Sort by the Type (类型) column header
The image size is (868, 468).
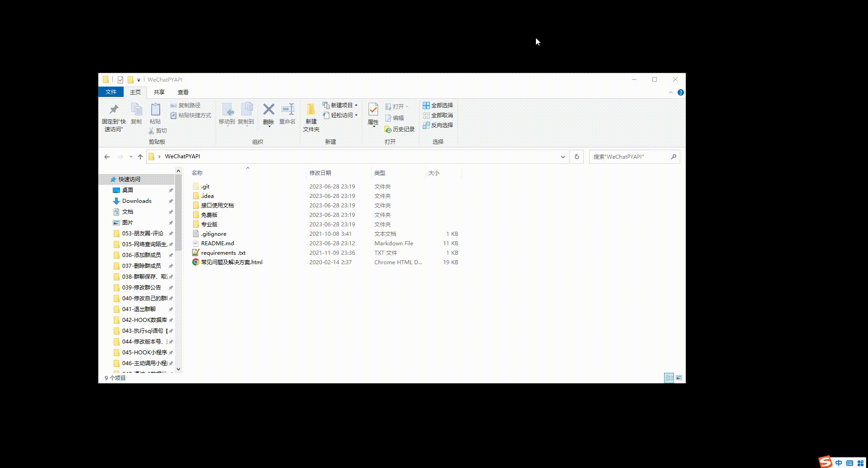(x=380, y=173)
